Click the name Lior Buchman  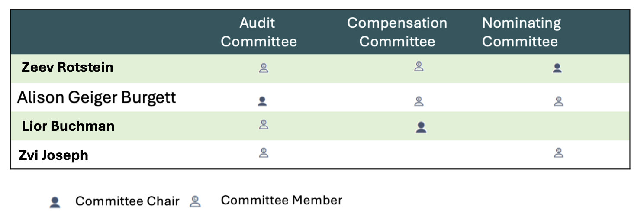tap(68, 126)
